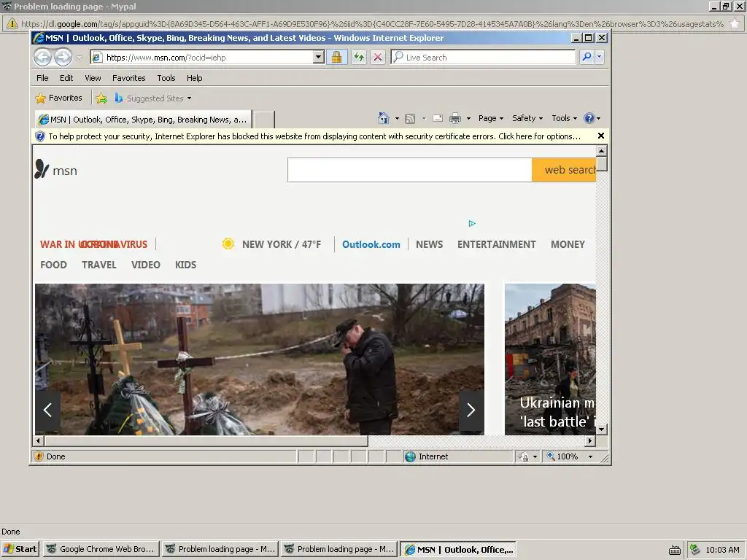Screen dimensions: 747x560
Task: Open the NEWS section link
Action: click(x=429, y=244)
